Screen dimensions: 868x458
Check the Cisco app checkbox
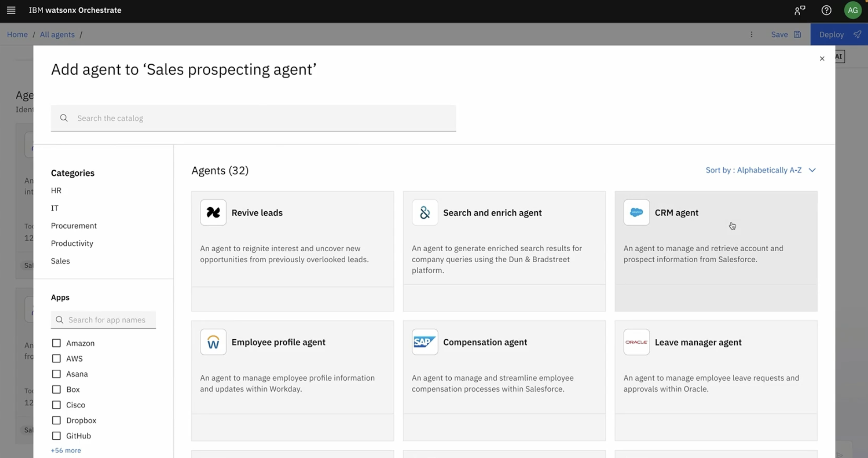pyautogui.click(x=56, y=405)
